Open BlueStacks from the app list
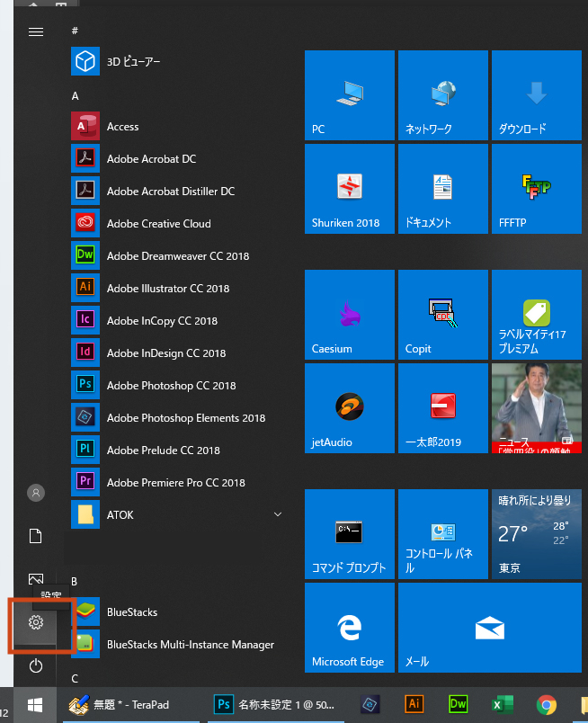 tap(177, 611)
